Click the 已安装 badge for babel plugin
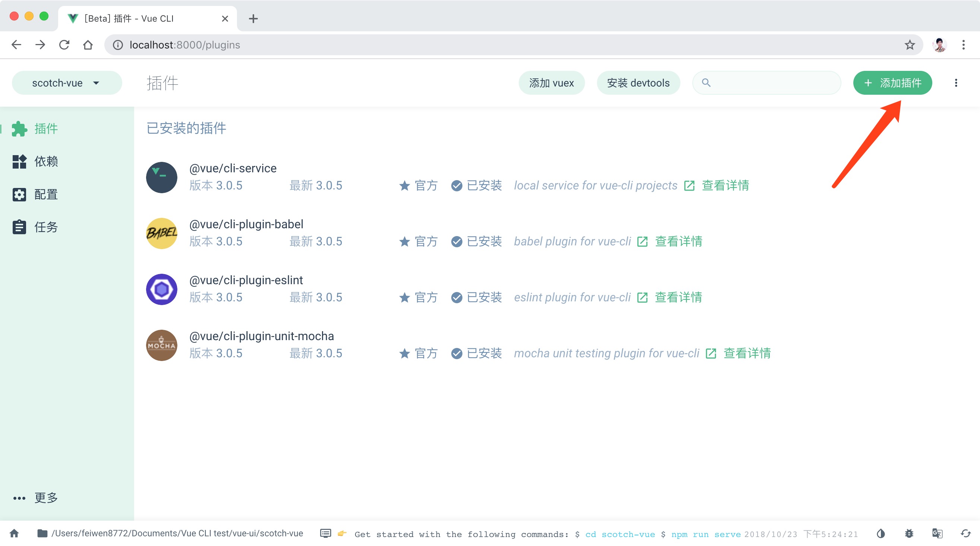 pyautogui.click(x=476, y=241)
